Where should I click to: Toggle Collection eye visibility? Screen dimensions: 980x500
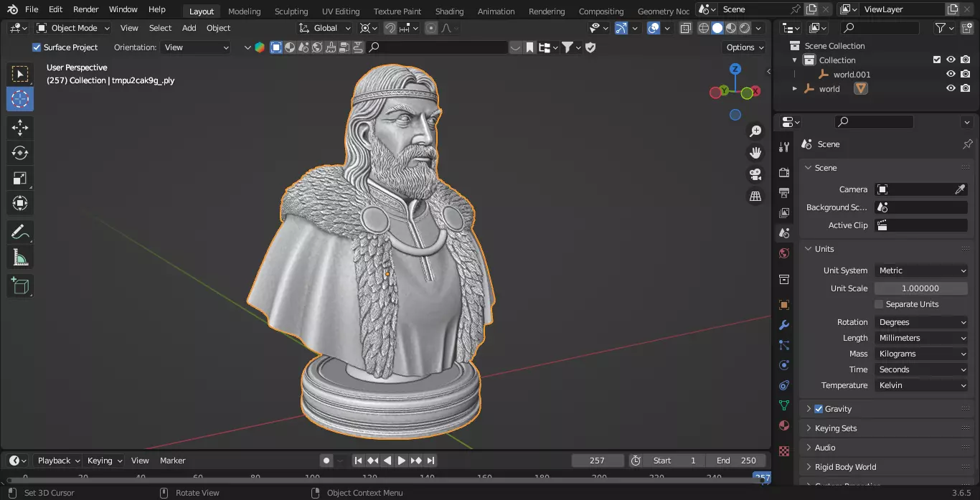[x=951, y=60]
